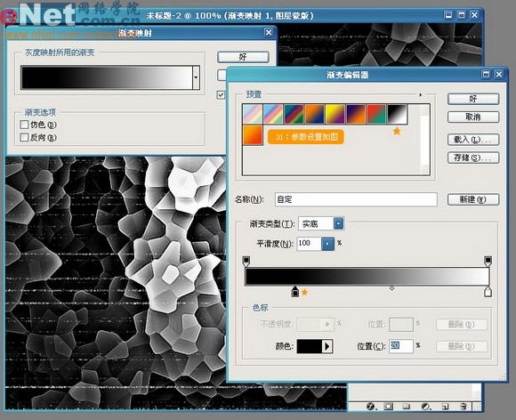Open the gradient picker dropdown arrow
This screenshot has width=516, height=420.
(x=196, y=77)
